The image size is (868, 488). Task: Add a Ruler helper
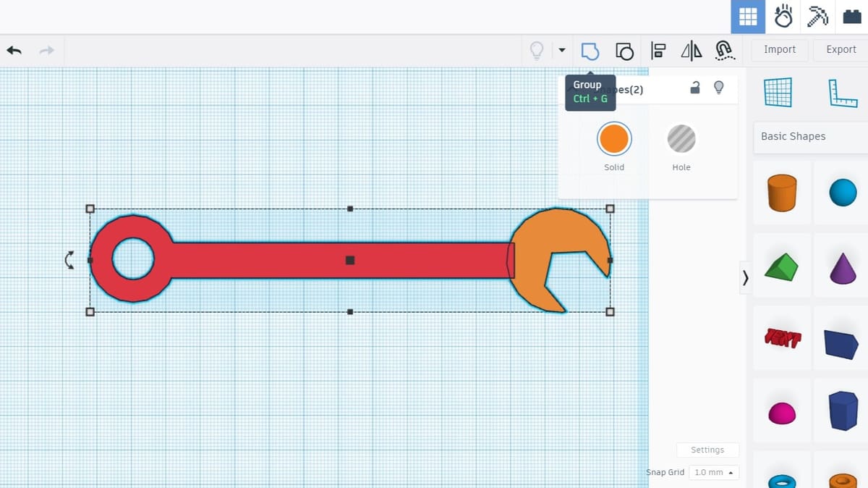coord(843,93)
